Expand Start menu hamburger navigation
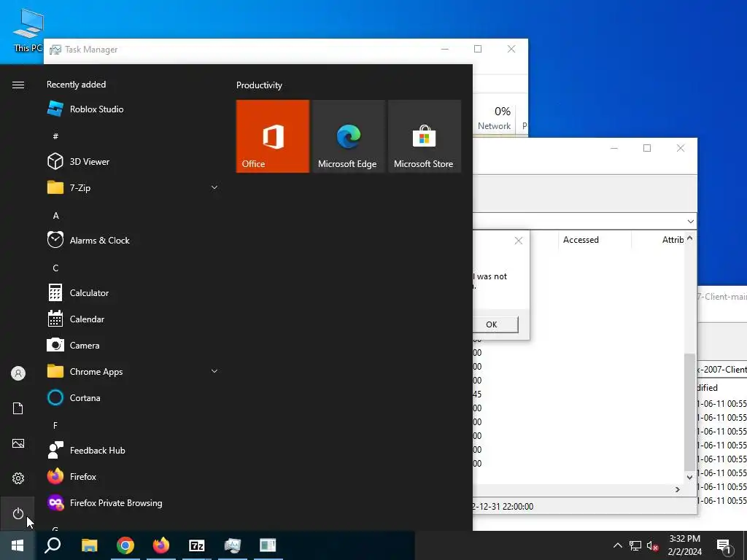The height and width of the screenshot is (560, 747). [18, 85]
